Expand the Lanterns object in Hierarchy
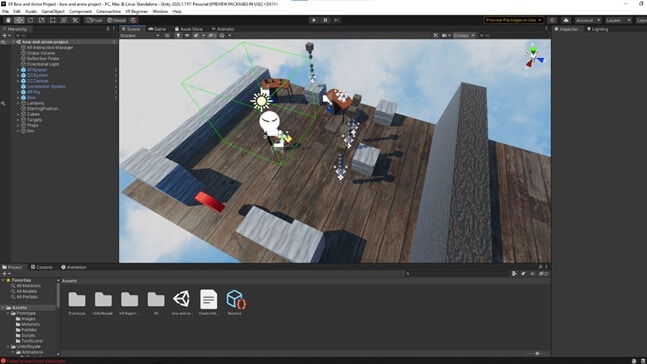This screenshot has width=647, height=364. (x=18, y=103)
